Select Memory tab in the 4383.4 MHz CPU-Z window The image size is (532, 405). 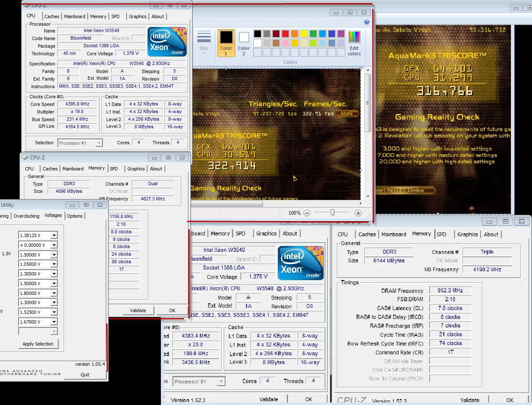click(x=220, y=233)
